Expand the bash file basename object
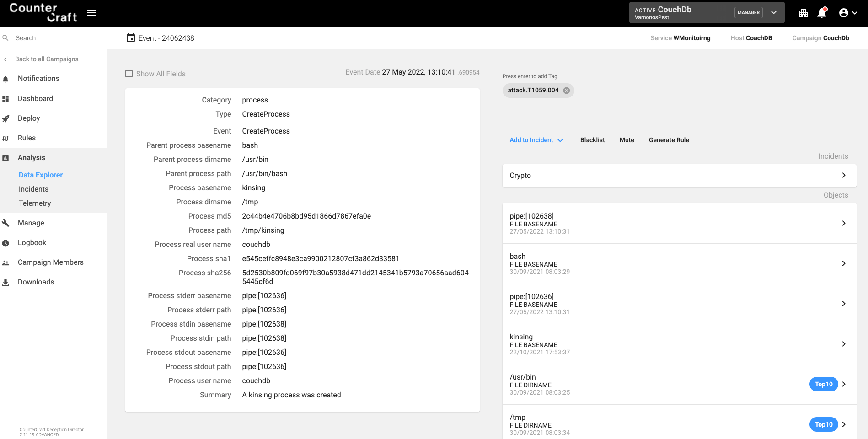Screen dimensions: 868x439 point(680,263)
